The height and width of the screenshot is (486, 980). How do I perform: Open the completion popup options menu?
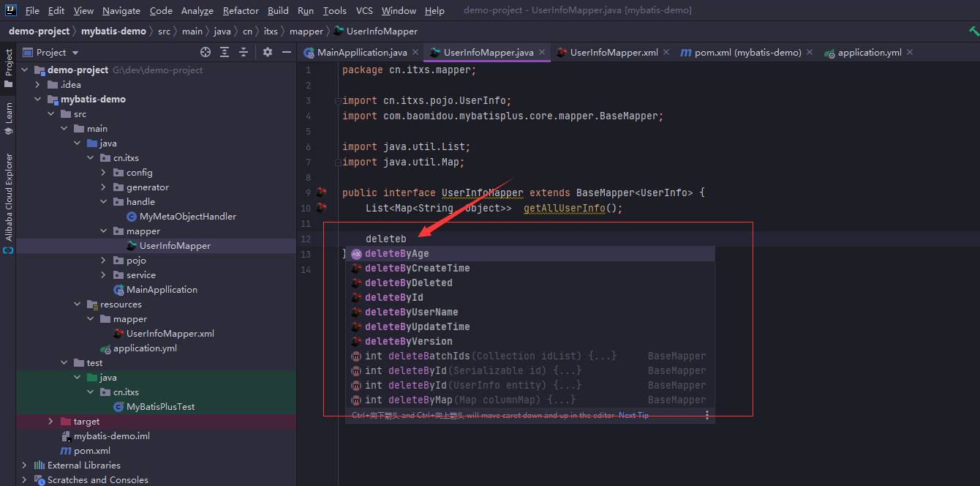[706, 415]
